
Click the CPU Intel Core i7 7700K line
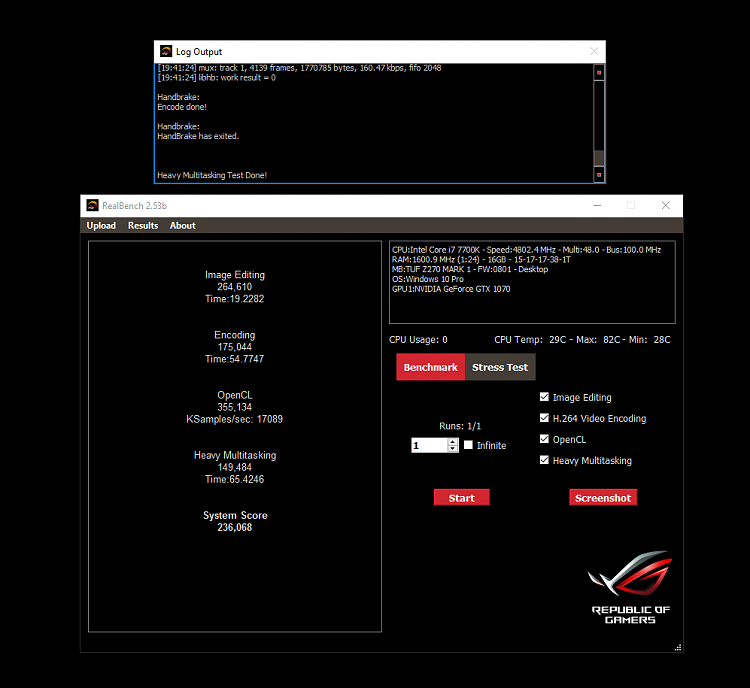point(526,250)
